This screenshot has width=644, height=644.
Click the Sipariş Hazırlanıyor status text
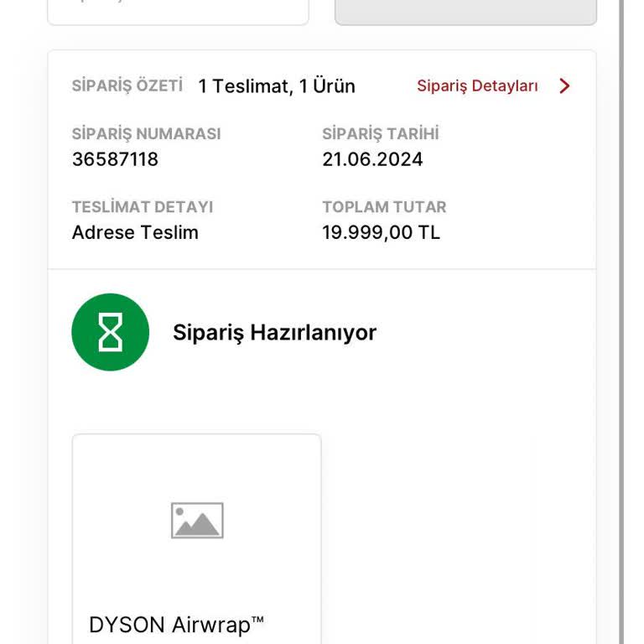274,332
